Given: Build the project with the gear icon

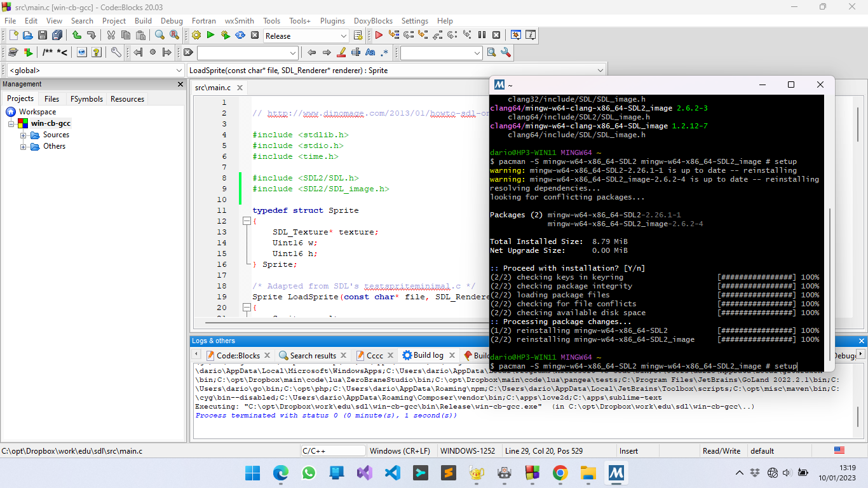Looking at the screenshot, I should 196,36.
